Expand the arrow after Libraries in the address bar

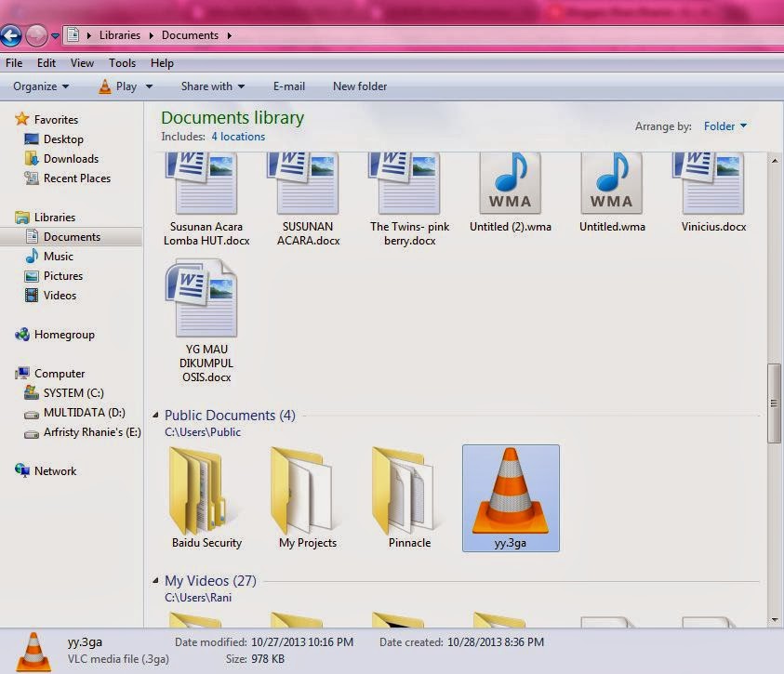[x=151, y=35]
